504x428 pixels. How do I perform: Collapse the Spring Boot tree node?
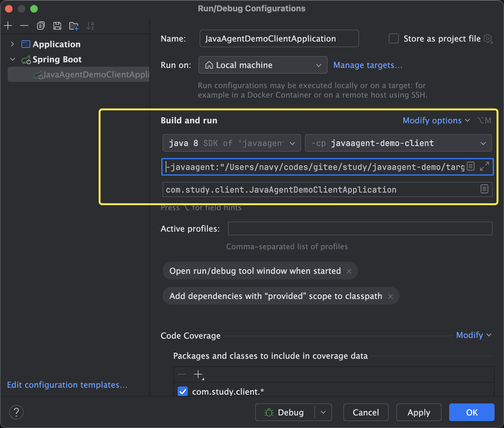click(13, 59)
